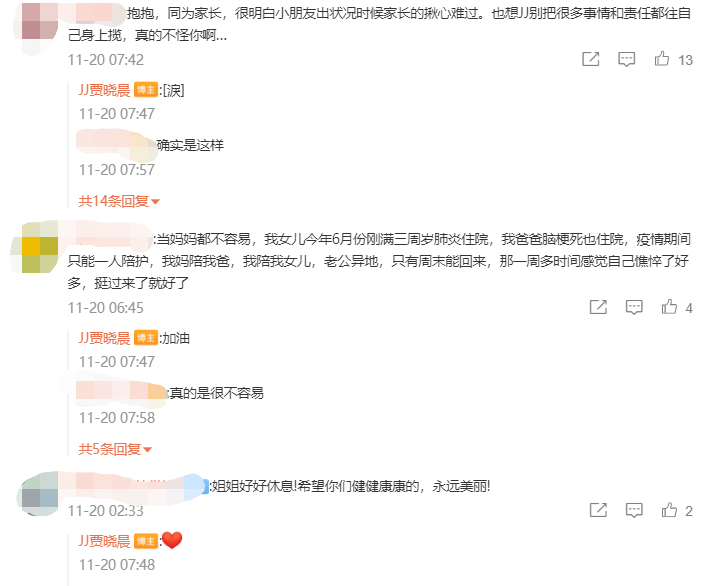The height and width of the screenshot is (586, 706).
Task: Reply to the comment posted at 02:33
Action: pos(634,510)
